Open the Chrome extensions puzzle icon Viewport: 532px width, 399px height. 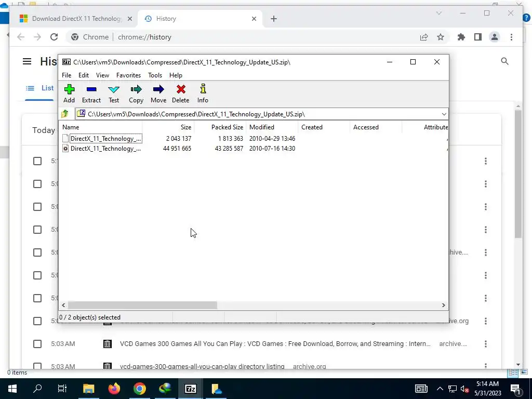461,37
